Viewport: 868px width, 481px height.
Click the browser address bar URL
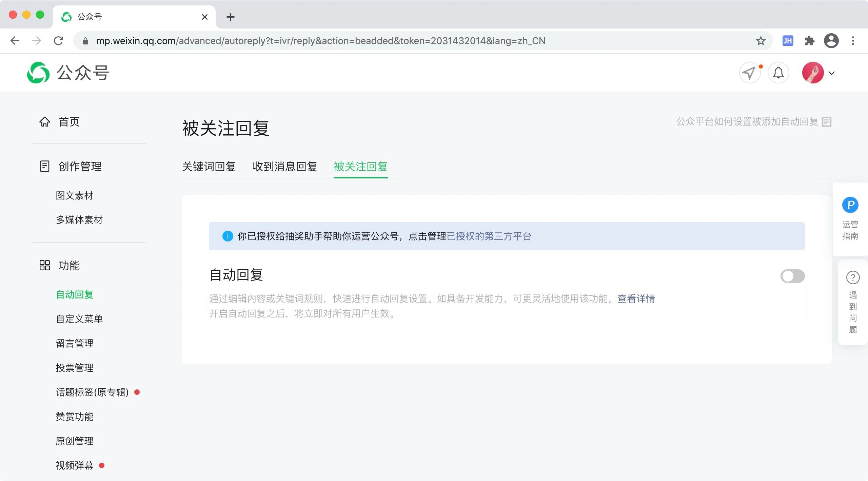(320, 41)
